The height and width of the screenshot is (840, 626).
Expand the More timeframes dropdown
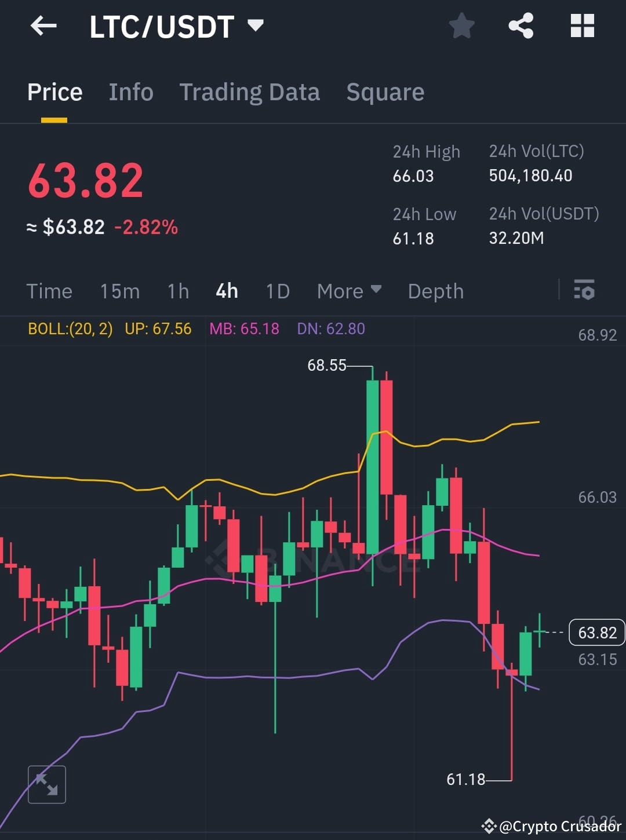coord(348,291)
